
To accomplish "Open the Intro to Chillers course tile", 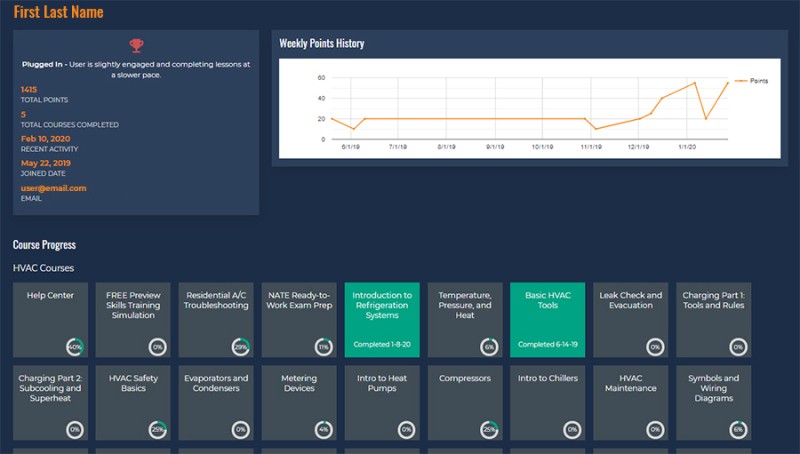I will click(547, 400).
